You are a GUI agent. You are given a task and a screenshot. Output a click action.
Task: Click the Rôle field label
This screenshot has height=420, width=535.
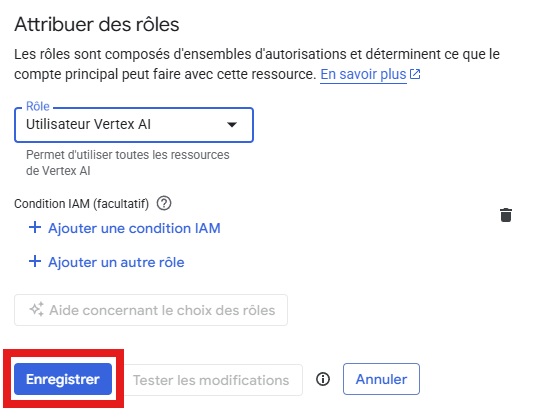coord(38,106)
